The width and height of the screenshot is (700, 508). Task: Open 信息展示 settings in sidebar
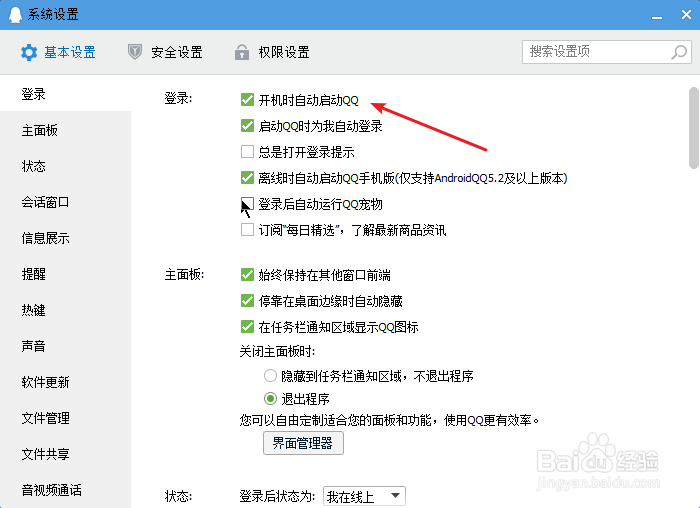tap(65, 238)
